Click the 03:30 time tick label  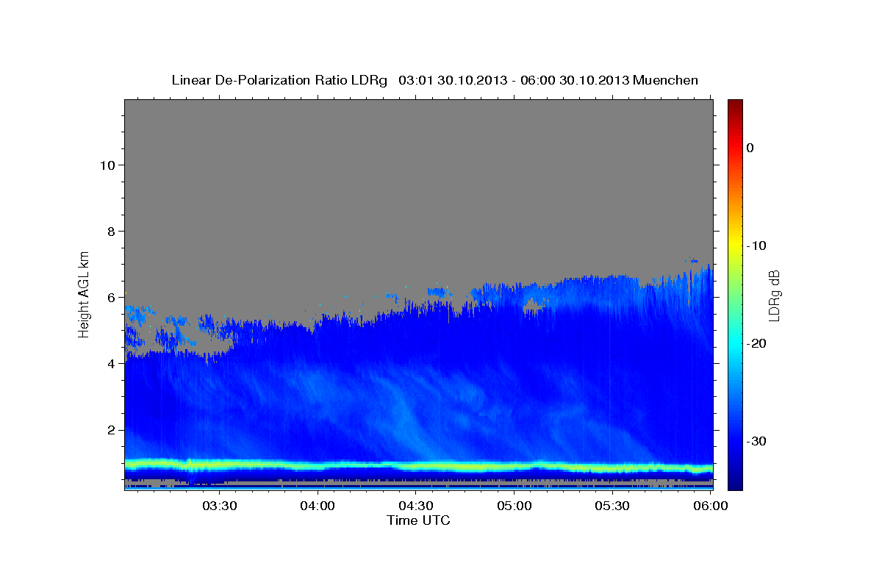[219, 506]
